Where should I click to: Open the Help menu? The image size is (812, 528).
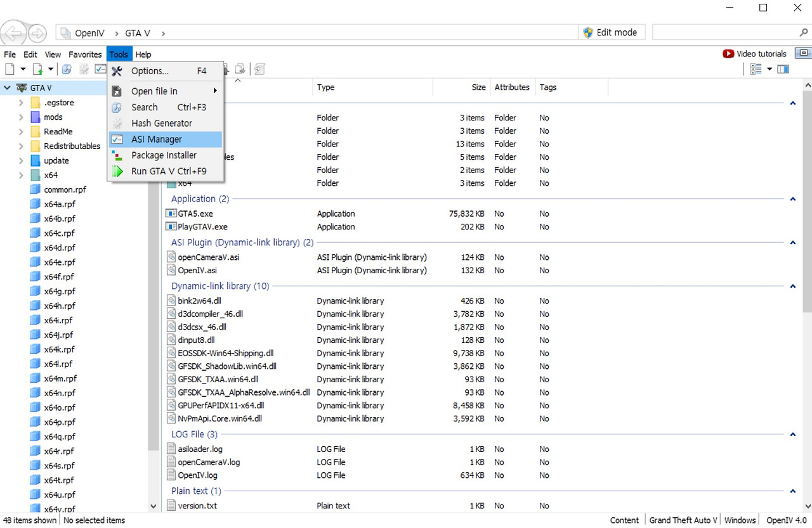click(x=143, y=55)
